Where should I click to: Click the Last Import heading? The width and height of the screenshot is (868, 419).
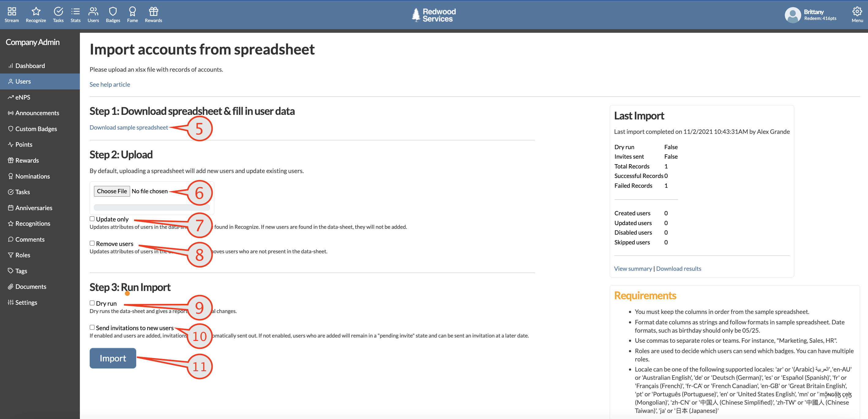point(639,115)
